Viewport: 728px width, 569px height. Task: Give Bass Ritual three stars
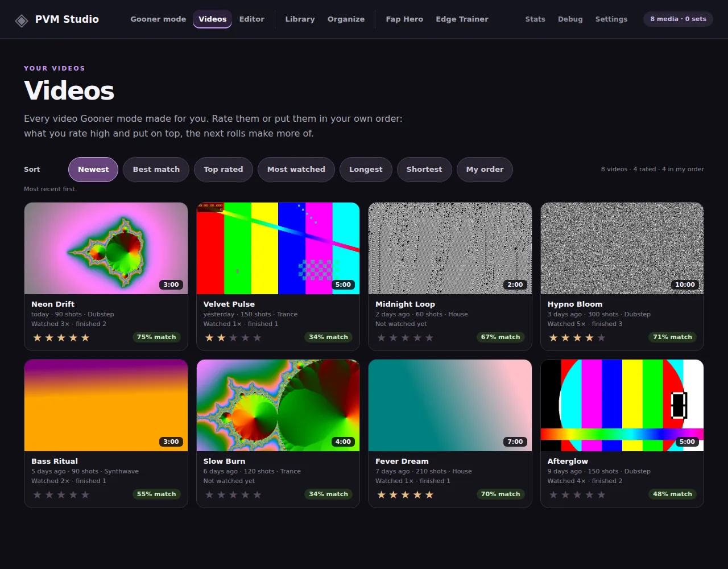[61, 494]
